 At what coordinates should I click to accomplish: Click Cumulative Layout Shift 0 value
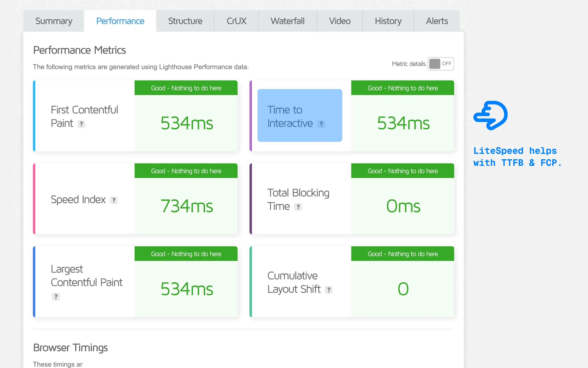point(403,289)
